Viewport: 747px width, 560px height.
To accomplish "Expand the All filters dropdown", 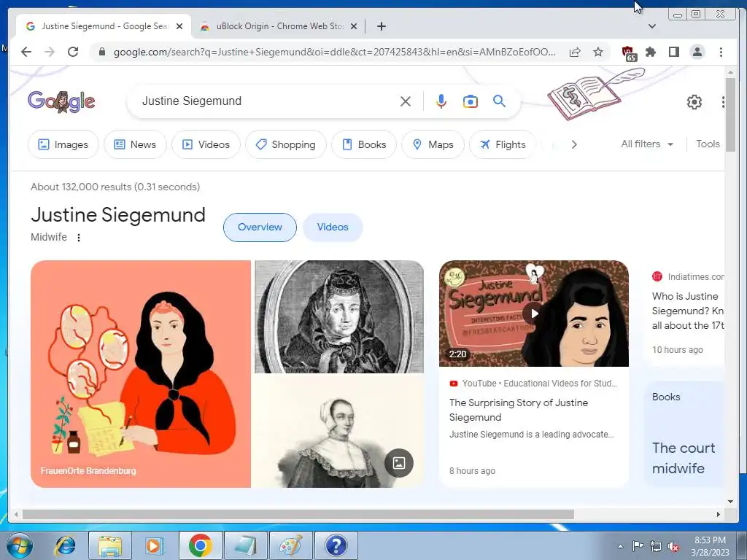I will tap(647, 144).
